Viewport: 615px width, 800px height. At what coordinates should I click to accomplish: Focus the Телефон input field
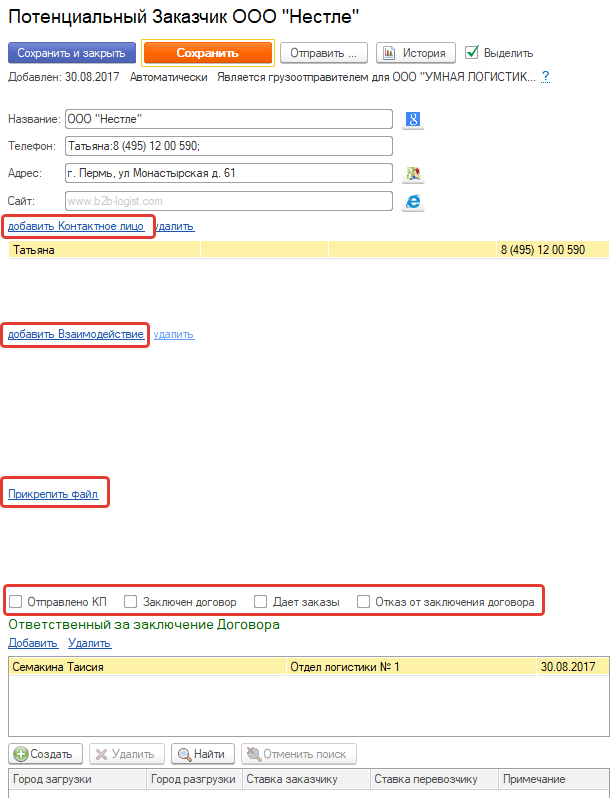pos(229,146)
